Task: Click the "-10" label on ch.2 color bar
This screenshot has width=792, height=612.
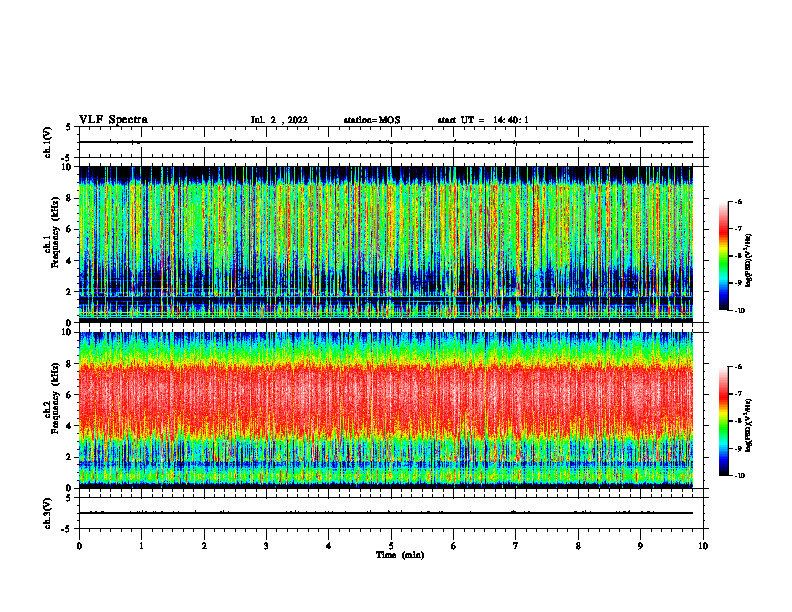Action: [x=740, y=476]
